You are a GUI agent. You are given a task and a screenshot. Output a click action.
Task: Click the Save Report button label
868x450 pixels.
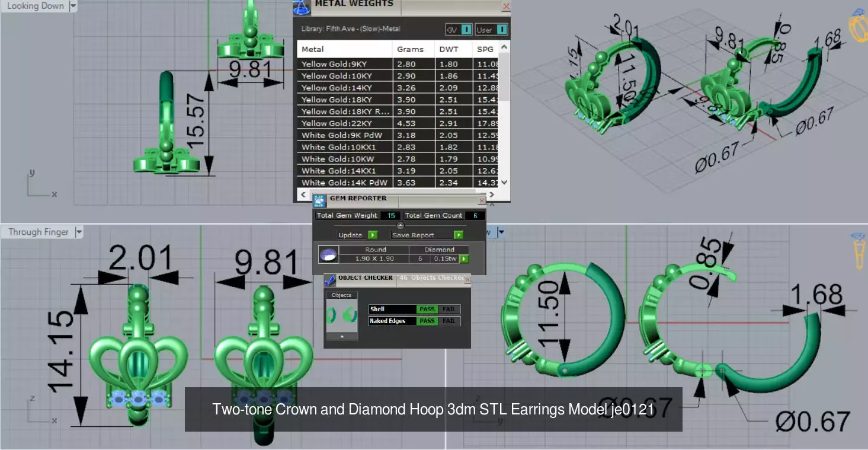tap(413, 235)
